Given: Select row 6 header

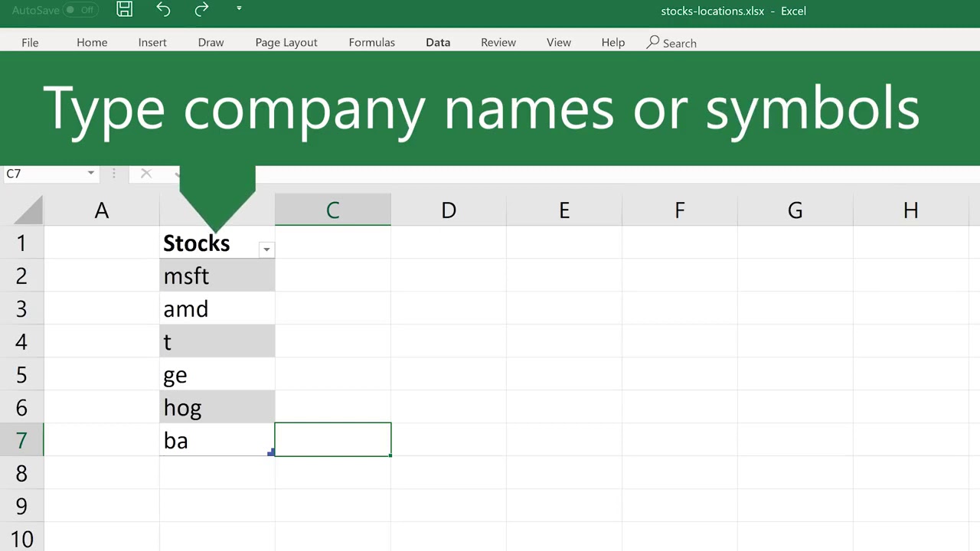Looking at the screenshot, I should [21, 407].
